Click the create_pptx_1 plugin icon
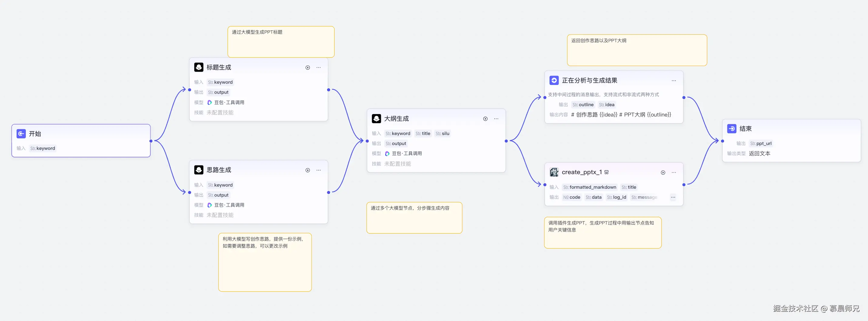This screenshot has height=321, width=868. click(554, 172)
